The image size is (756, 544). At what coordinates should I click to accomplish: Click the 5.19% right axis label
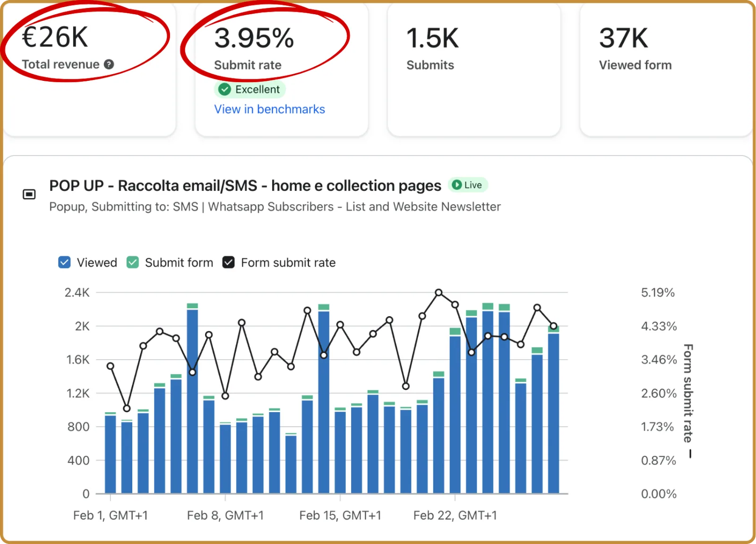658,293
